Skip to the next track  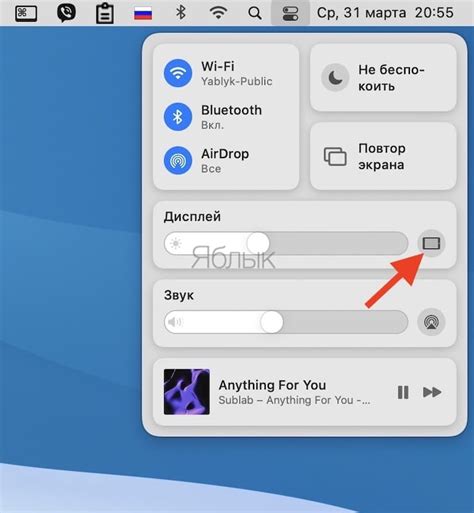(x=432, y=392)
